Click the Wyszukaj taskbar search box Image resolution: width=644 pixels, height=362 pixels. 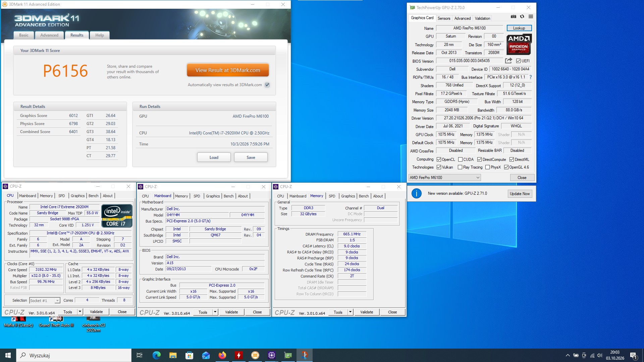click(74, 355)
